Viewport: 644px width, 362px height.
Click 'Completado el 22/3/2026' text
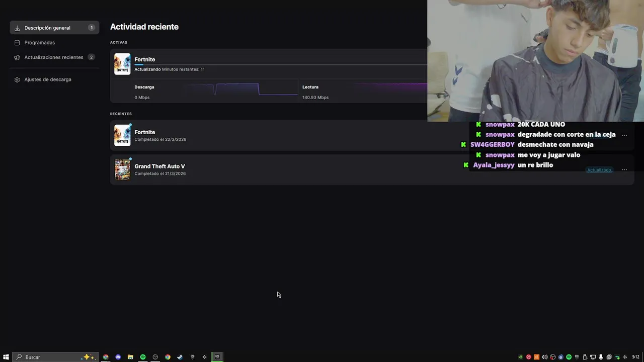point(160,139)
